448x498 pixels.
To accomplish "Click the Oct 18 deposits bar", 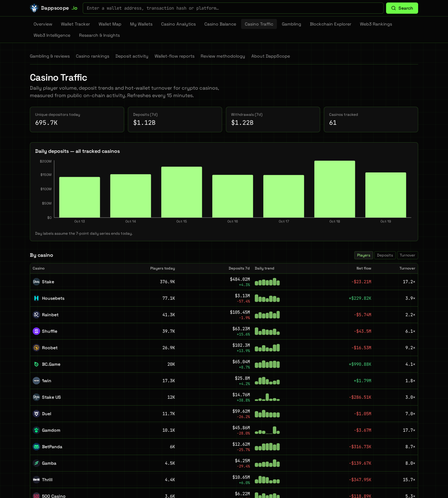I will 335,189.
